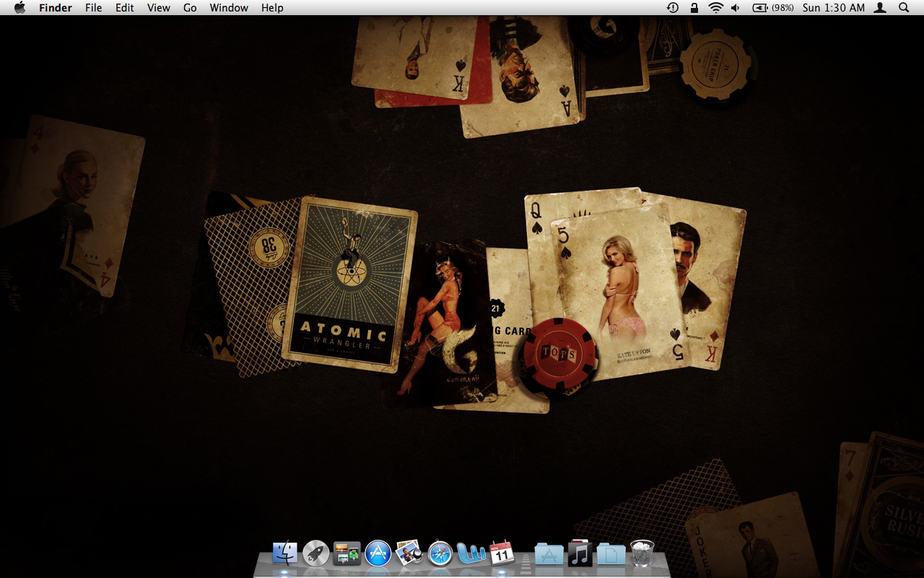
Task: Open the fast user switching icon
Action: click(x=880, y=8)
